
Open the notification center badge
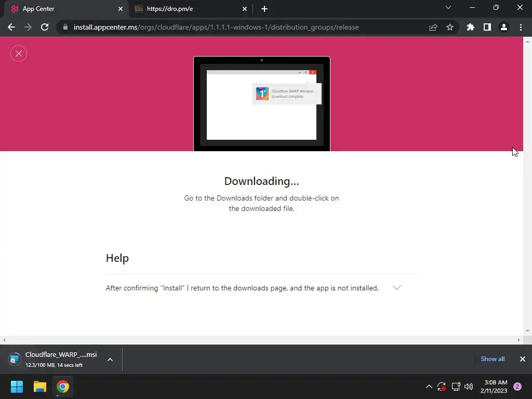tap(517, 387)
